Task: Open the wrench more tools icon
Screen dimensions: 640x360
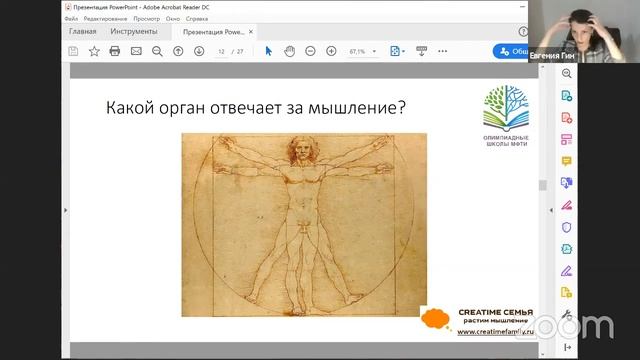Action: 567,315
